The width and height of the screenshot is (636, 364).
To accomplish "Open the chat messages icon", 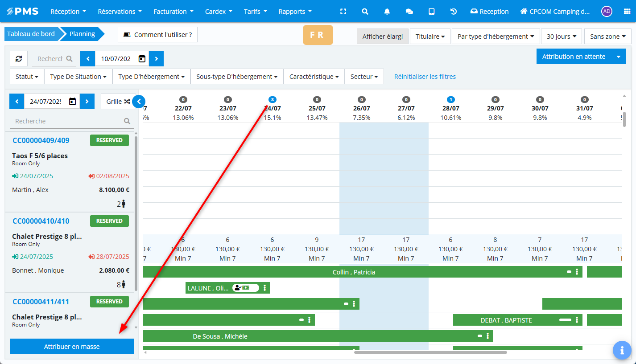I will pos(409,12).
